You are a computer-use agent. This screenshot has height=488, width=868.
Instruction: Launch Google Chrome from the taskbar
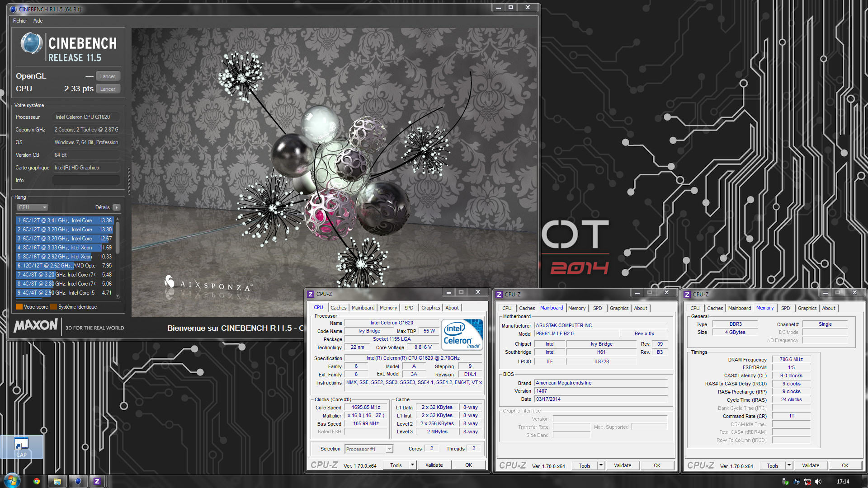[x=37, y=481]
